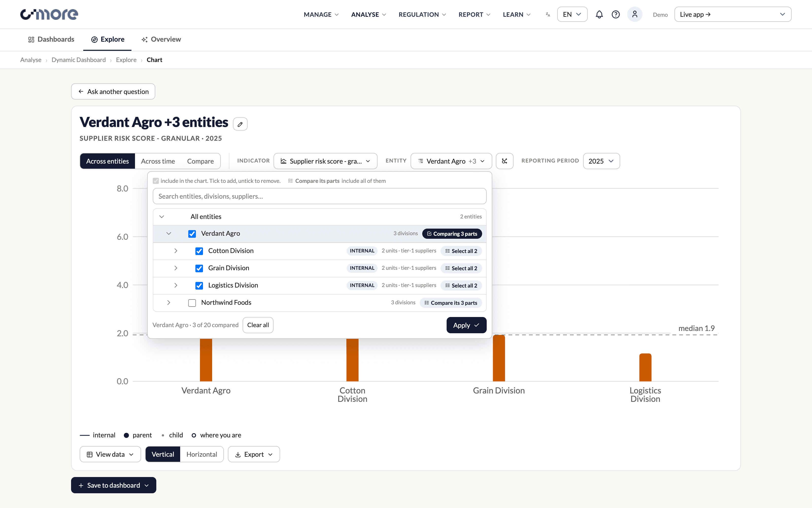Viewport: 812px width, 508px height.
Task: Uncheck the Grain Division checkbox
Action: [199, 268]
